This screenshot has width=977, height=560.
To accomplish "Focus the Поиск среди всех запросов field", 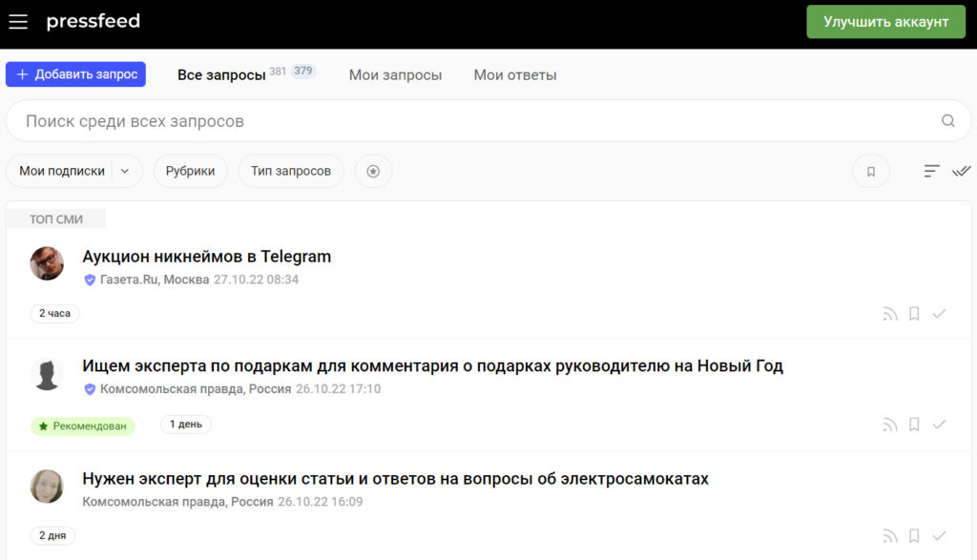I will coord(468,121).
